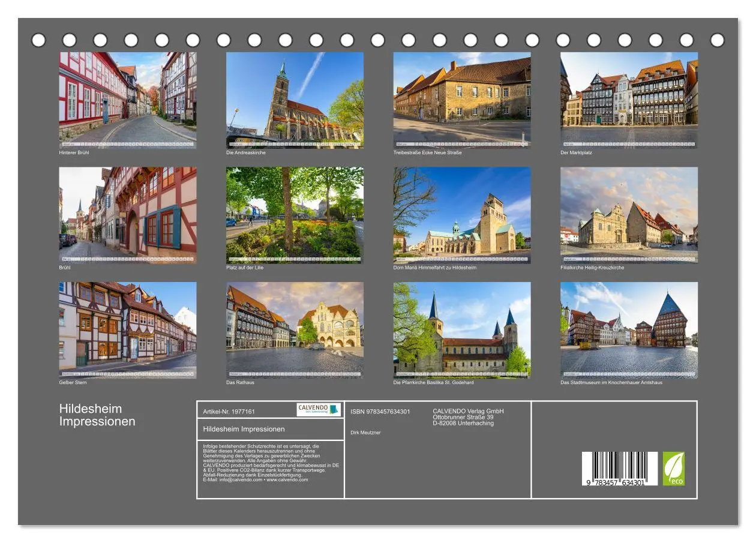Click the caption 'Brühl' under the second-row photo
Screen dimensions: 756x543
65,268
